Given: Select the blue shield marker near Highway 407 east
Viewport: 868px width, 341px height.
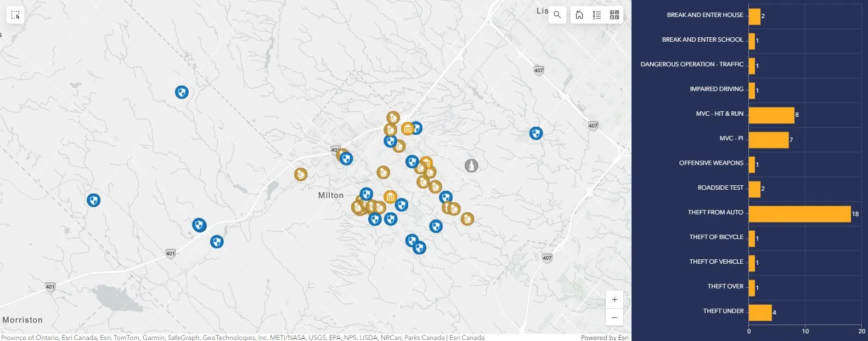Looking at the screenshot, I should click(536, 133).
